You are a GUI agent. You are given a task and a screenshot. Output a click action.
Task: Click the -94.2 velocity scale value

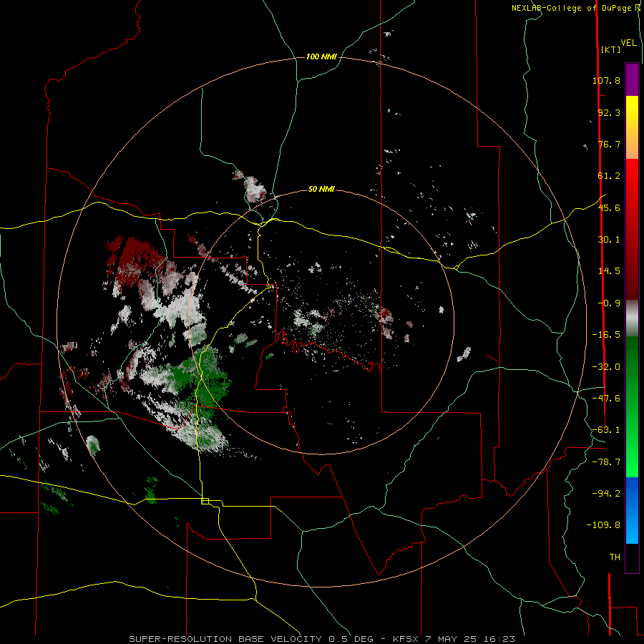pos(606,494)
